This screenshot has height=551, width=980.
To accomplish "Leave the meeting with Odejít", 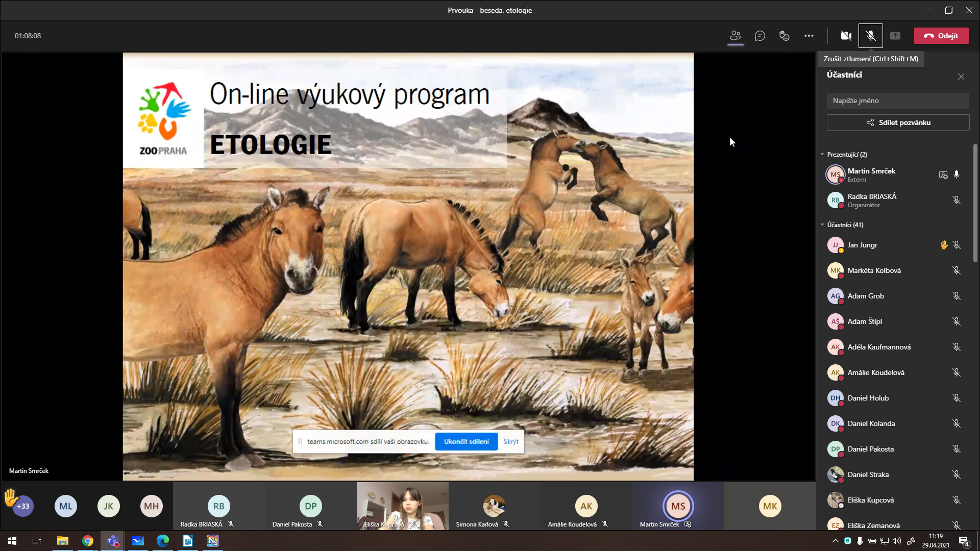I will pos(941,36).
